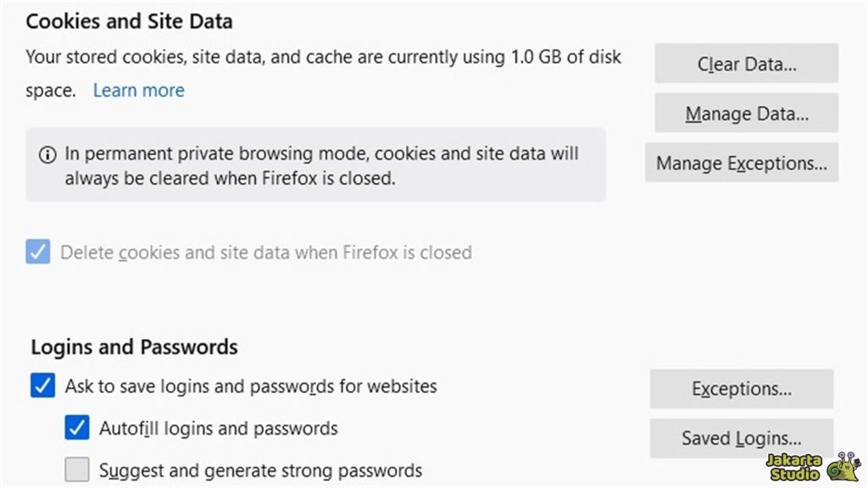Select the Cookies and Site Data heading
Screen dimensions: 868x488
pos(128,21)
